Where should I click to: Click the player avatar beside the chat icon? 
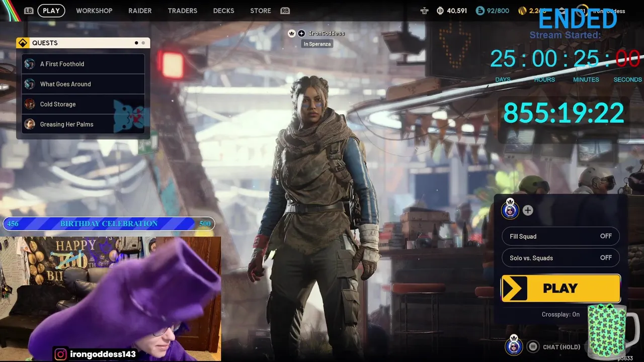(514, 345)
